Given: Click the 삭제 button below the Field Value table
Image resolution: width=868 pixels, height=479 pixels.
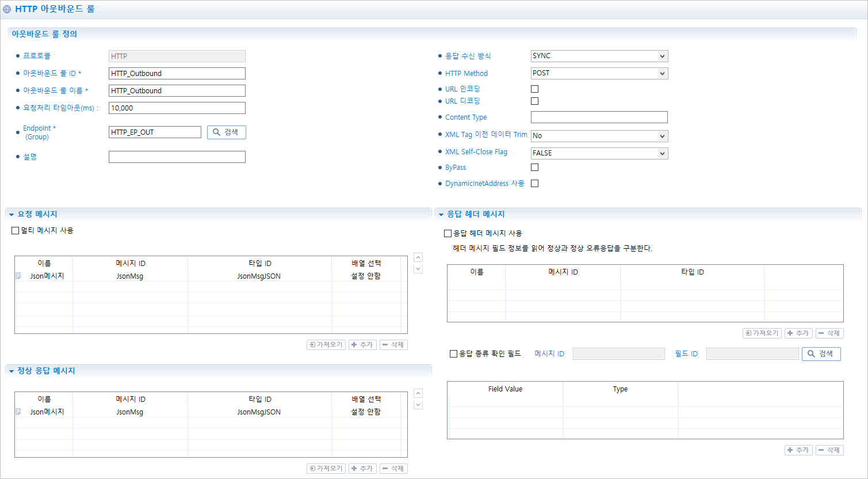Looking at the screenshot, I should pyautogui.click(x=829, y=450).
